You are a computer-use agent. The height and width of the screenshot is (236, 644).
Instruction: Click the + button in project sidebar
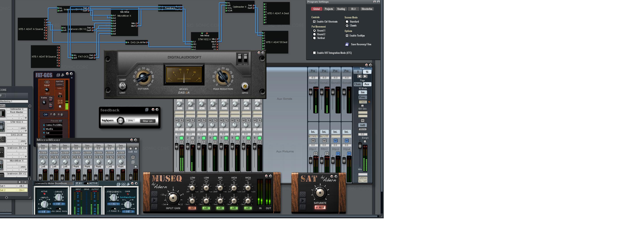pos(19,182)
